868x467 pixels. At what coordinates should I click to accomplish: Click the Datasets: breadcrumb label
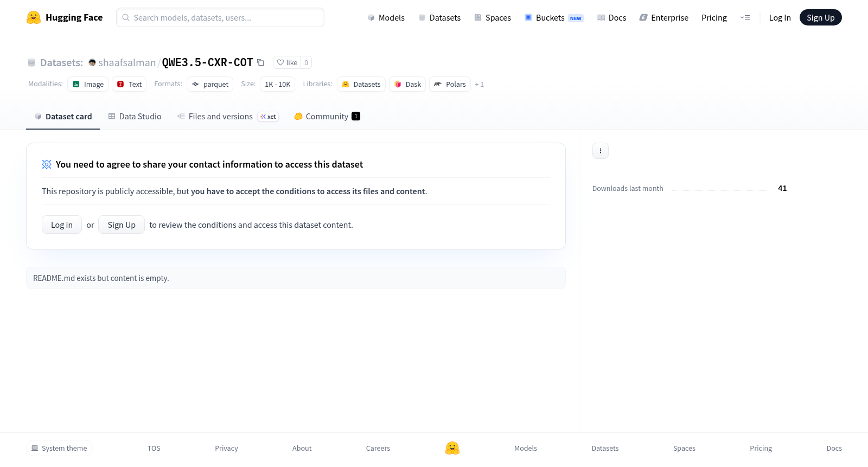pos(61,62)
